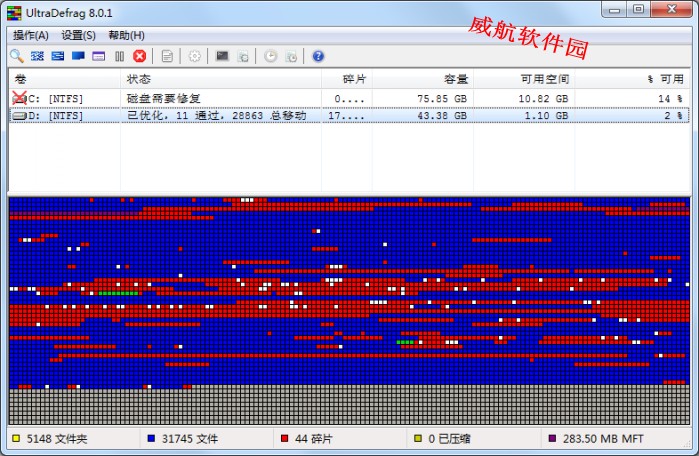The width and height of the screenshot is (699, 456).
Task: Open the fragmentation report icon
Action: coord(167,56)
